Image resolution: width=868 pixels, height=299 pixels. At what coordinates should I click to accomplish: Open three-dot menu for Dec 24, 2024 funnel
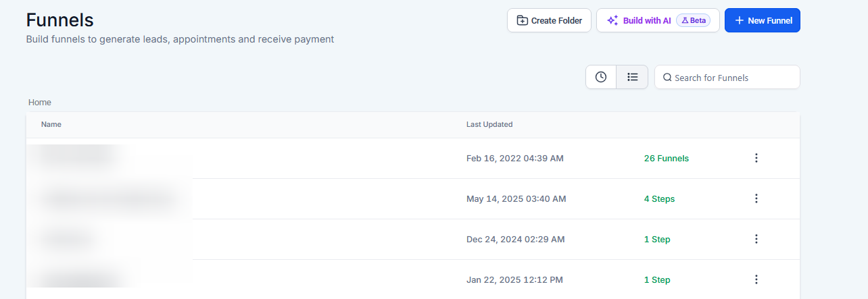756,239
